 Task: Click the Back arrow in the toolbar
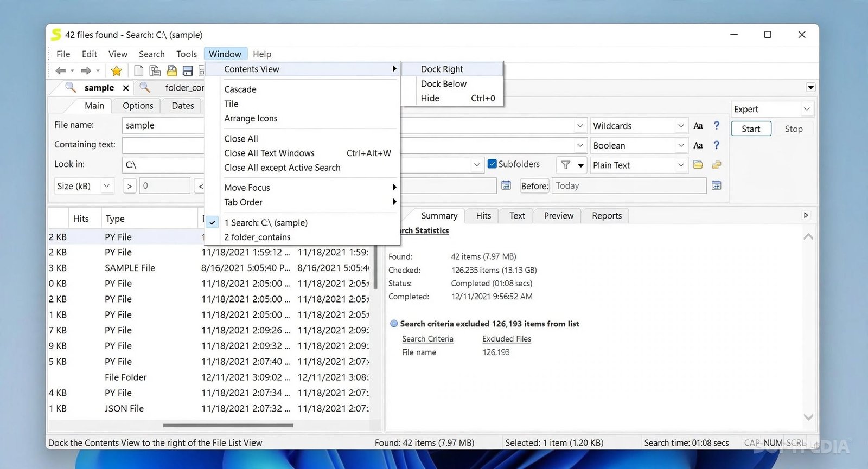61,70
